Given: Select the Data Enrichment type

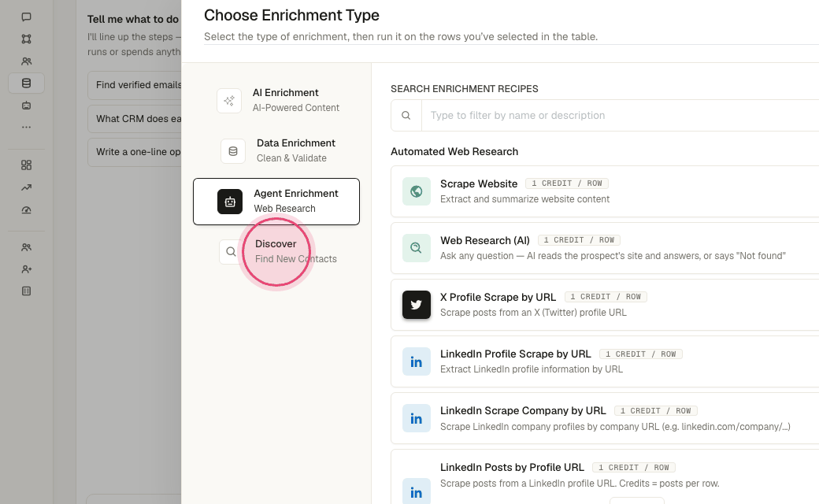Looking at the screenshot, I should pyautogui.click(x=276, y=151).
